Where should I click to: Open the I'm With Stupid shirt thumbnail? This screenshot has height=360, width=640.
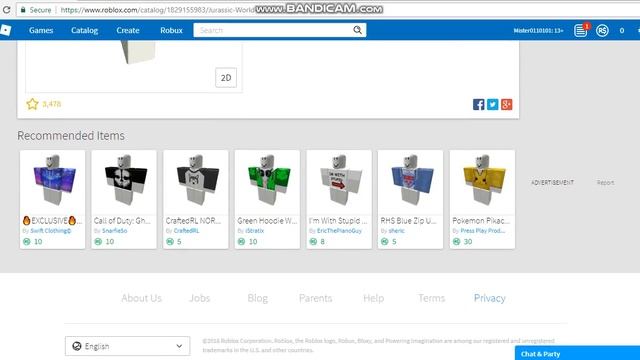[x=339, y=182]
